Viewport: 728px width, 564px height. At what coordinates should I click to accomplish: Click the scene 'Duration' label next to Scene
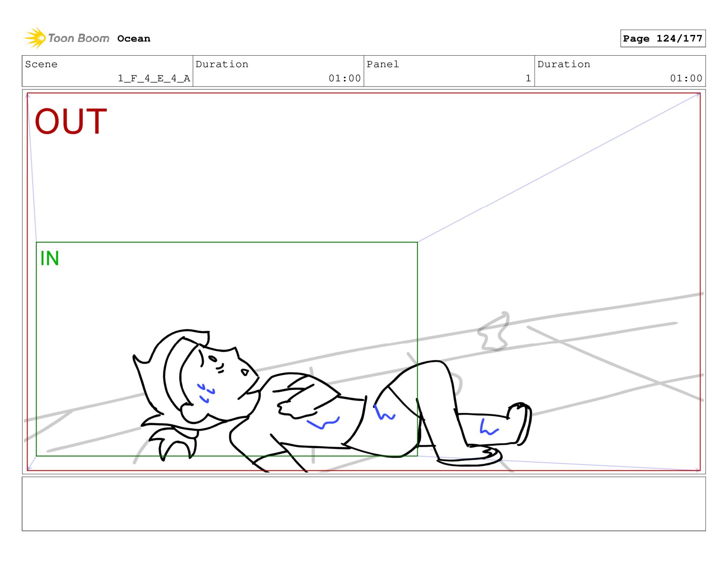pos(222,64)
